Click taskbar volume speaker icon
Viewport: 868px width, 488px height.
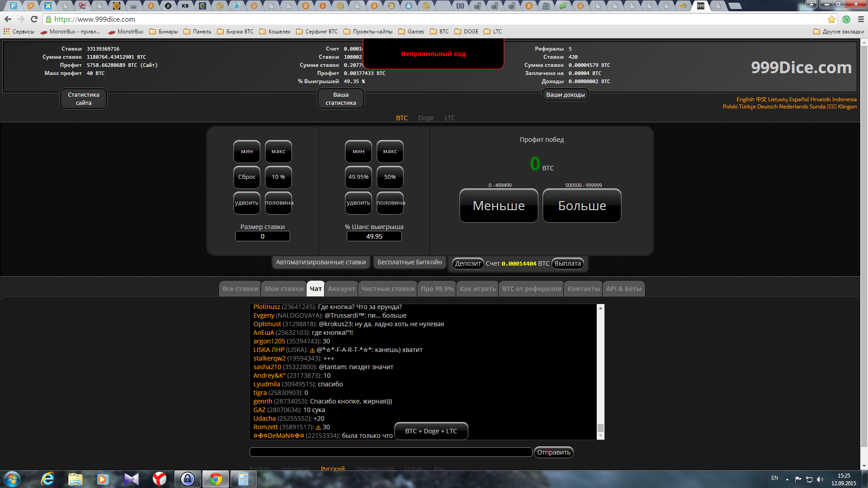[x=820, y=479]
